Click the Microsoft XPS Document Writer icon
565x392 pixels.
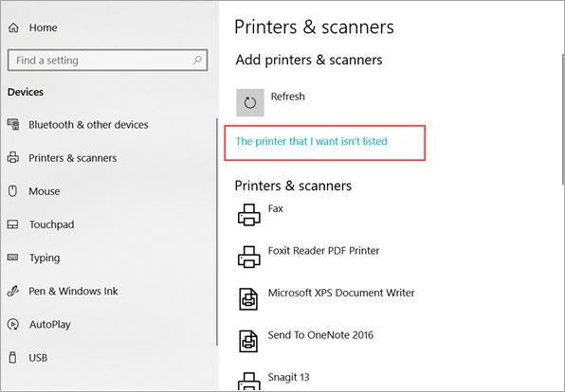click(x=248, y=299)
